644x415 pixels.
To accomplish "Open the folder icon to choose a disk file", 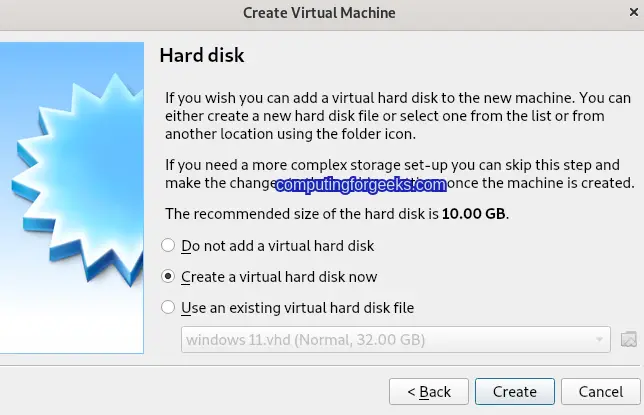I will point(628,339).
